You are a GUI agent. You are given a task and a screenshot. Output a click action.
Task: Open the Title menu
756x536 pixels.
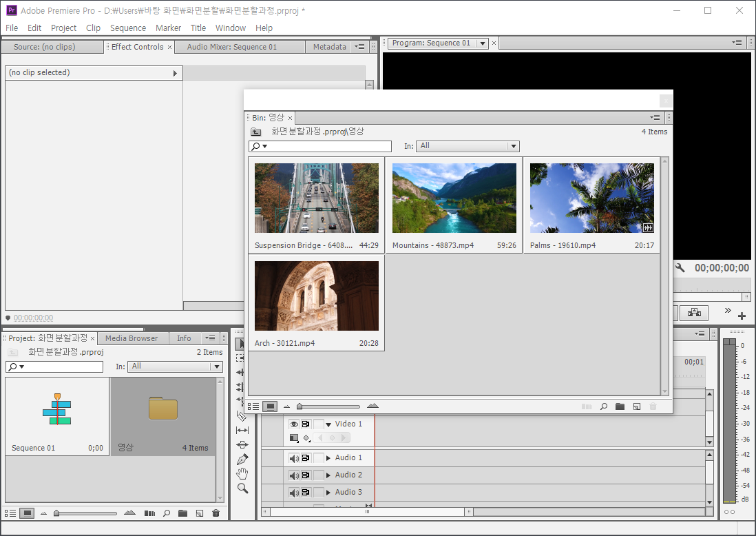(x=198, y=28)
